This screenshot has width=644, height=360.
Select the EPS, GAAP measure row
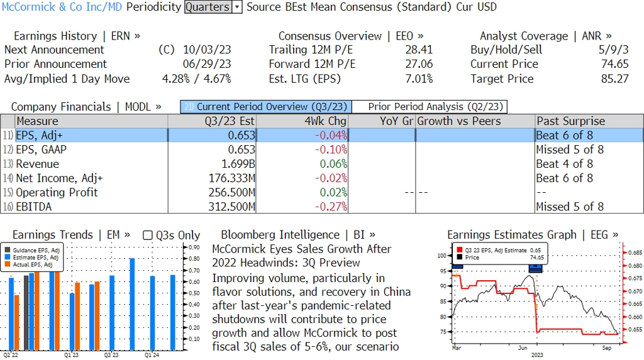42,150
